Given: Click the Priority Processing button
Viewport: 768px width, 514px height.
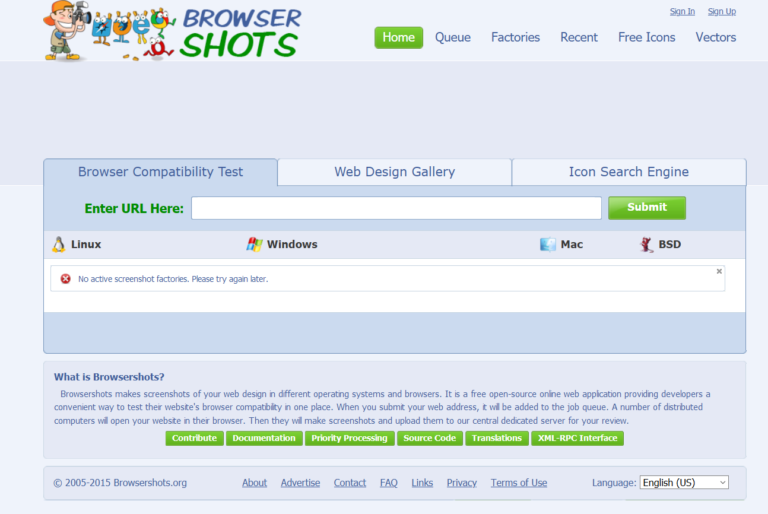Looking at the screenshot, I should 349,438.
